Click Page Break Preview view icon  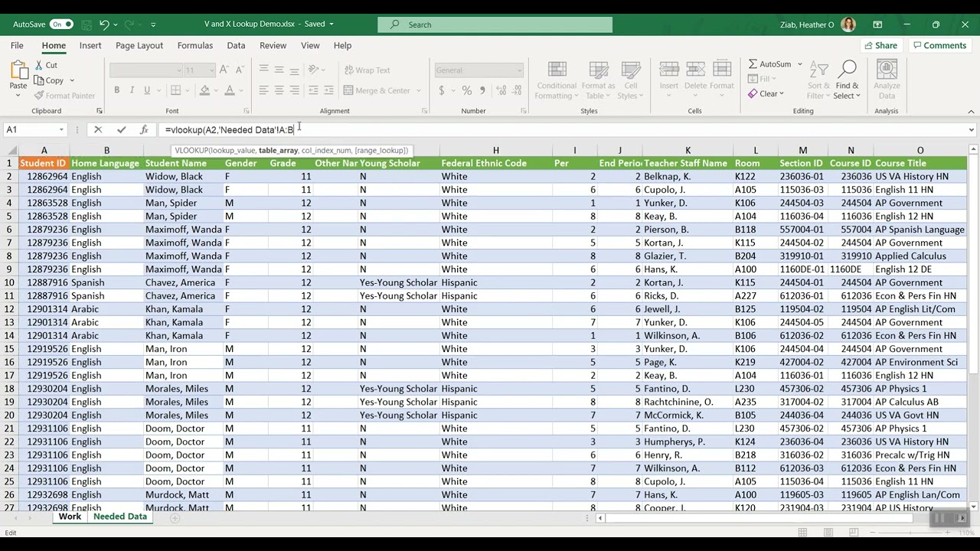pyautogui.click(x=854, y=533)
